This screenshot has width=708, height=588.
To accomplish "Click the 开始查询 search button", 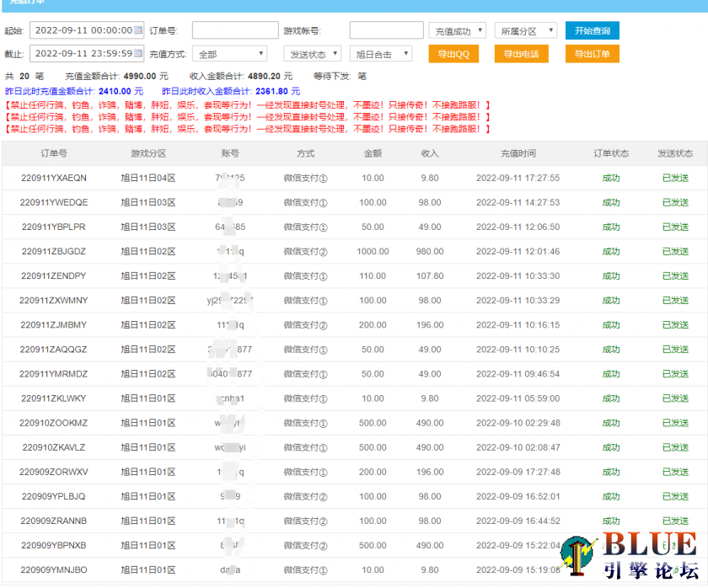I will pos(592,31).
